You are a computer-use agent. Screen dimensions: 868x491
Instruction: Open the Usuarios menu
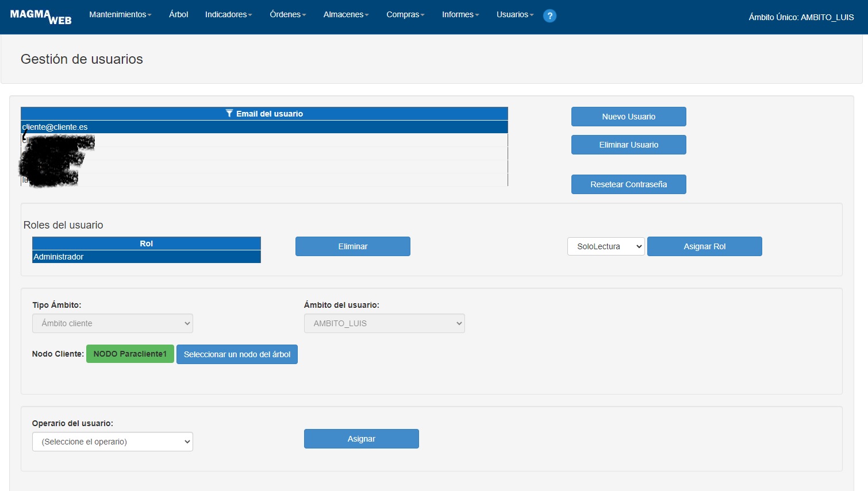514,15
